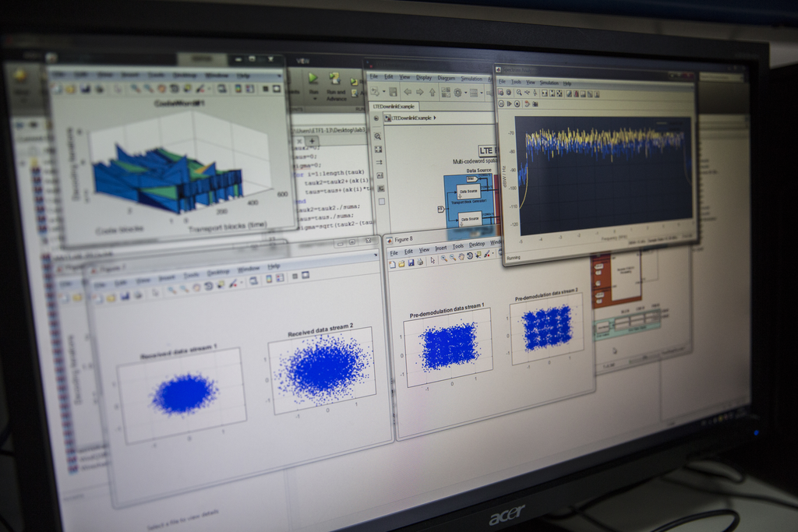The width and height of the screenshot is (798, 532).
Task: Toggle Edit Plot pointer in Figure 8 toolbar
Action: click(432, 260)
